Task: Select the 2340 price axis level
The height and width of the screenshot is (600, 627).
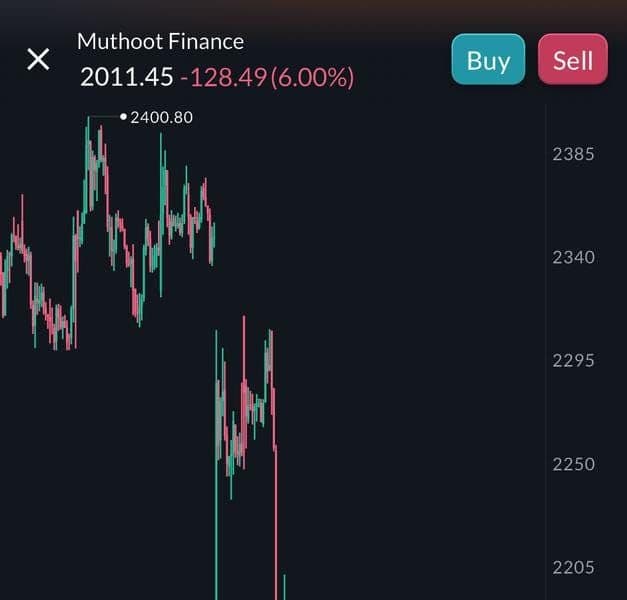Action: coord(573,257)
